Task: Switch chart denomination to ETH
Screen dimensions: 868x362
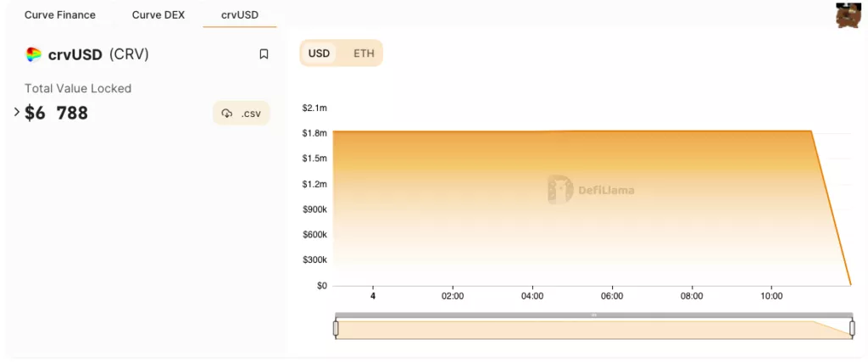Action: (364, 53)
